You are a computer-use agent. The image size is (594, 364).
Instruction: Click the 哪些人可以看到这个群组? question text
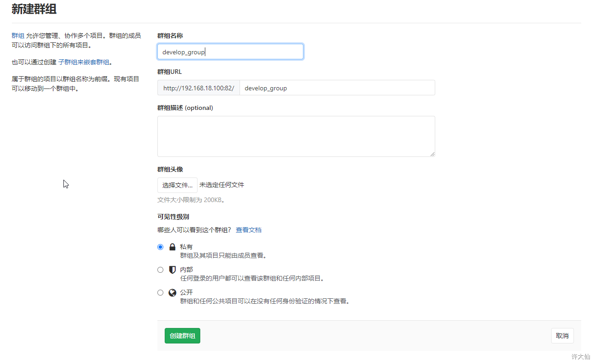(x=194, y=230)
